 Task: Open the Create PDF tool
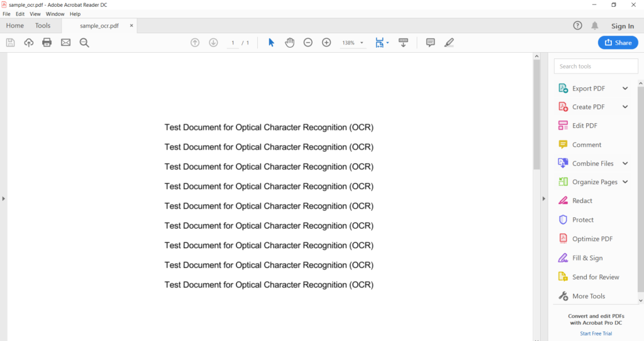[x=588, y=107]
